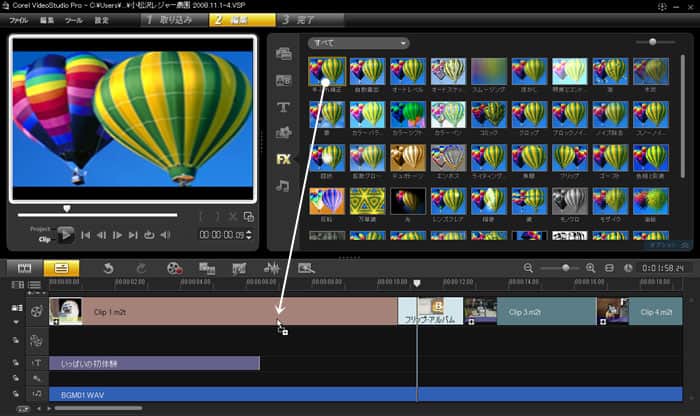Click the zoom in magnifier icon
Viewport: 700px width, 416px height.
[x=591, y=268]
